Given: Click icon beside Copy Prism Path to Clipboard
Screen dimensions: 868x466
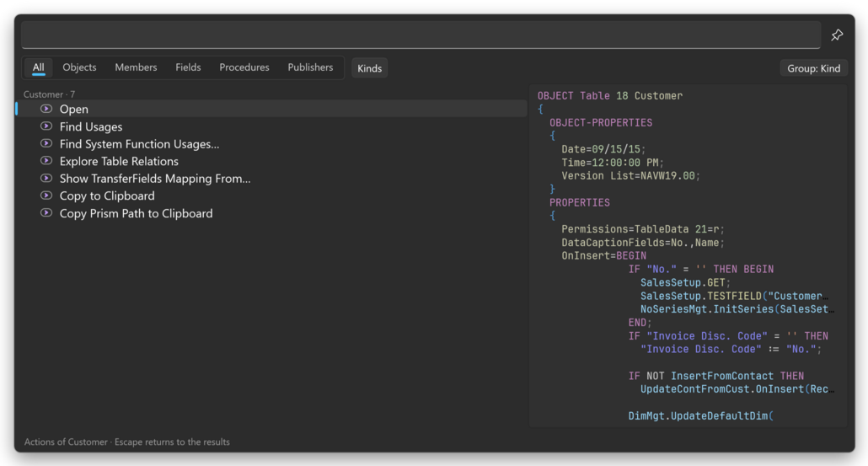Looking at the screenshot, I should 46,212.
